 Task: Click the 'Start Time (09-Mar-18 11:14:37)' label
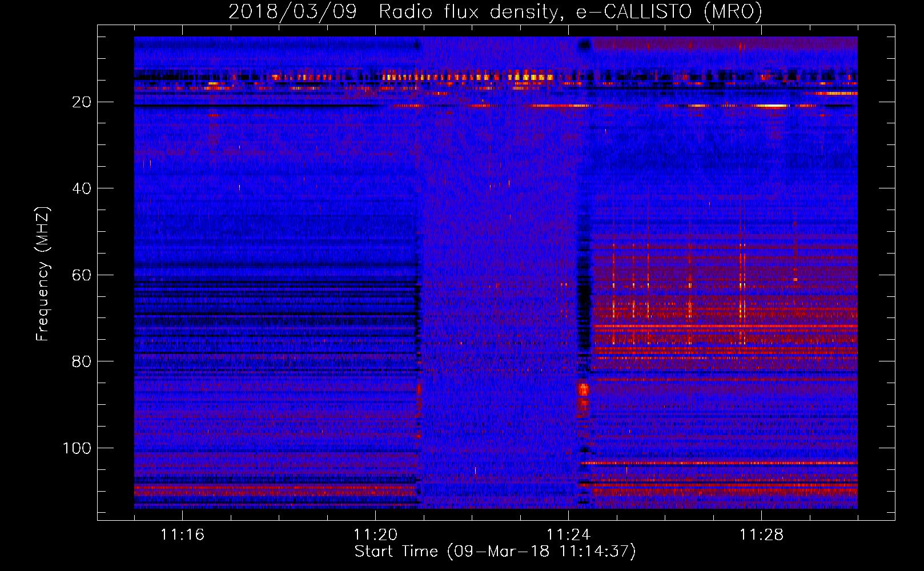tap(495, 552)
